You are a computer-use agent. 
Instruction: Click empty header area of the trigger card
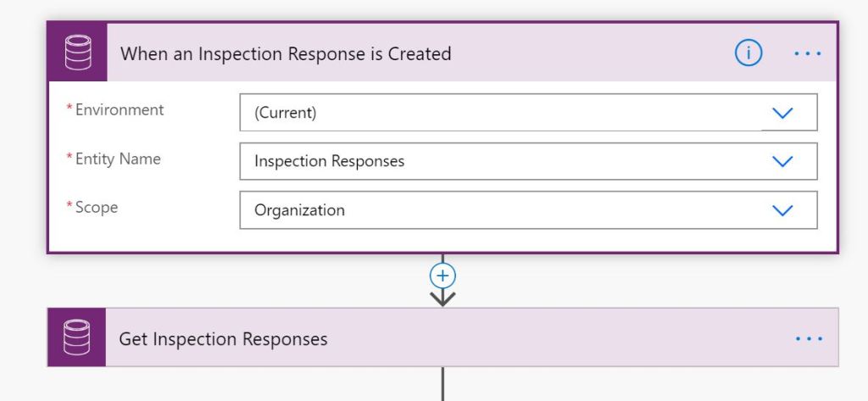593,53
